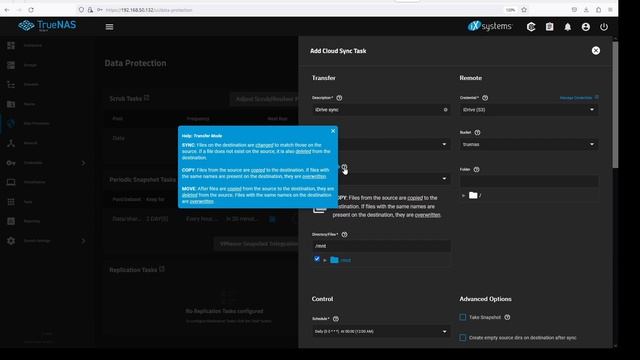Click the browser address bar URL
This screenshot has height=360, width=640.
tap(149, 10)
